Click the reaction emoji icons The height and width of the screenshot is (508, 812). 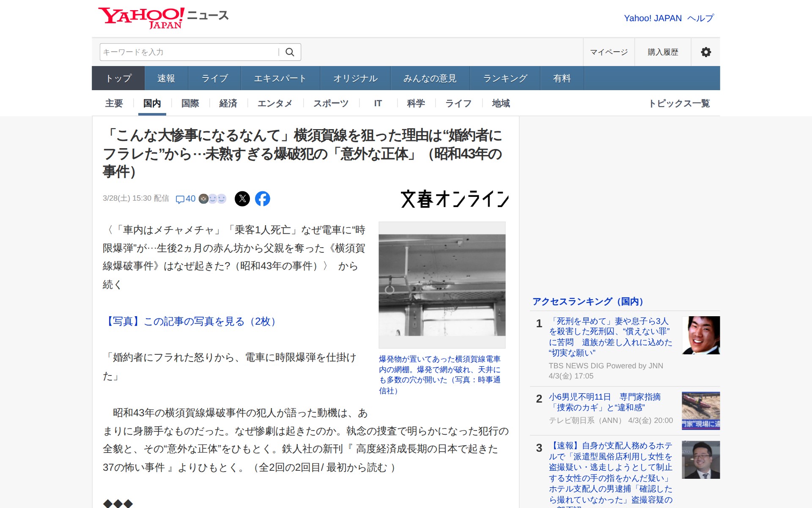tap(213, 199)
